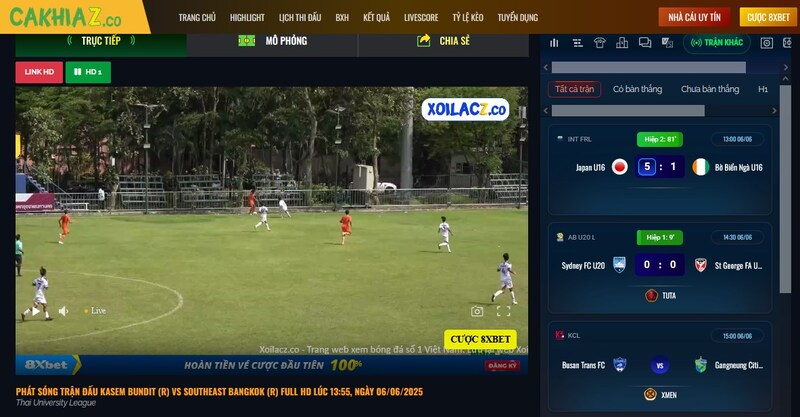Click the up arrow of the match list scrollbar
Image resolution: width=800 pixels, height=417 pixels.
785,79
